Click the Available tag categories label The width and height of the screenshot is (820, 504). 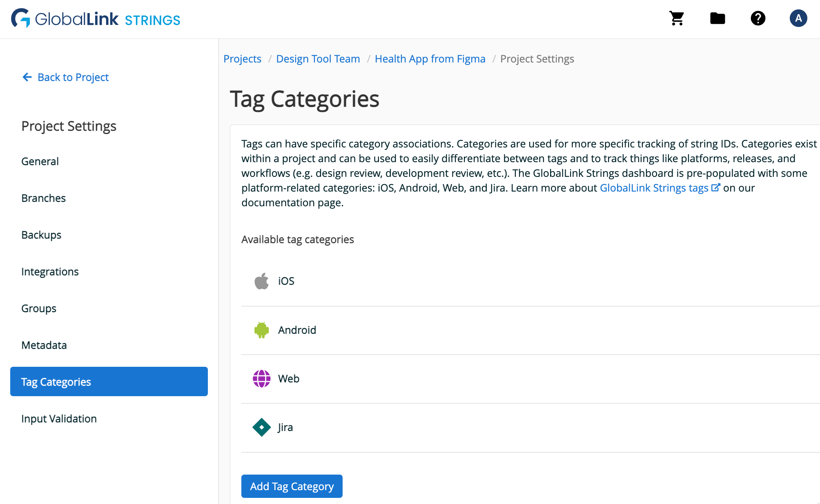298,239
